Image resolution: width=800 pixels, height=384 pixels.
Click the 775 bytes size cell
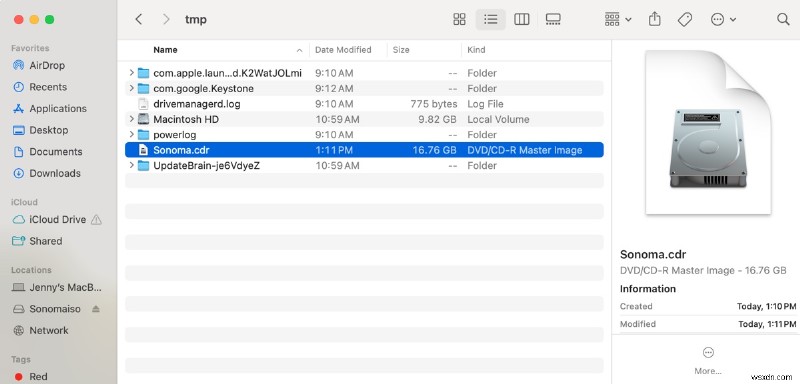tap(434, 104)
